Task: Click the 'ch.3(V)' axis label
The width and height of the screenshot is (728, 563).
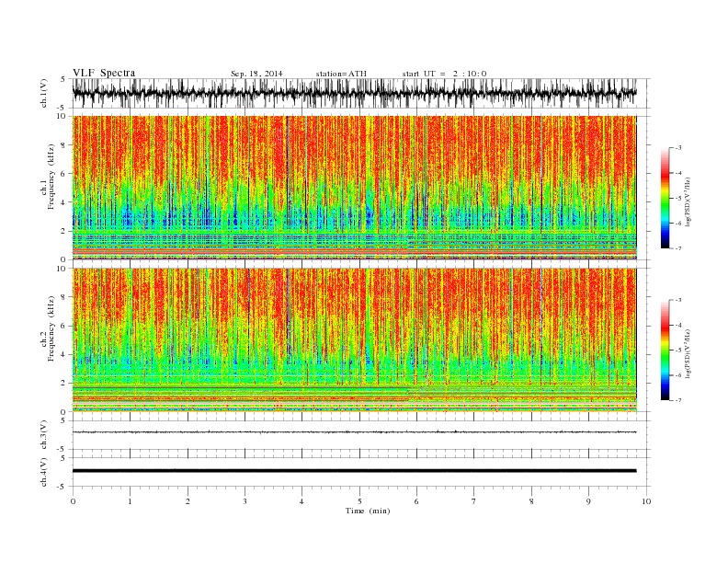Action: tap(44, 435)
